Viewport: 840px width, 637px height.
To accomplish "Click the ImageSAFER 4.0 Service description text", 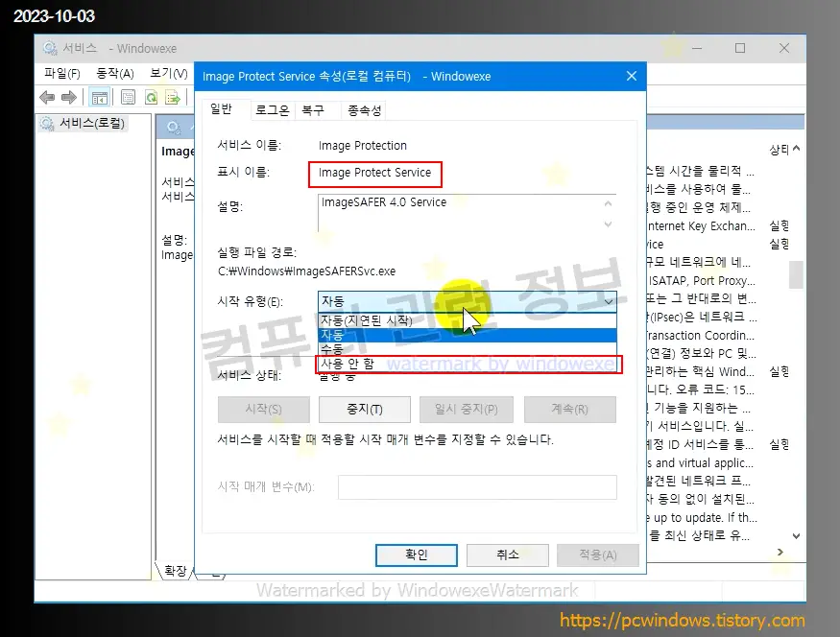I will (384, 202).
